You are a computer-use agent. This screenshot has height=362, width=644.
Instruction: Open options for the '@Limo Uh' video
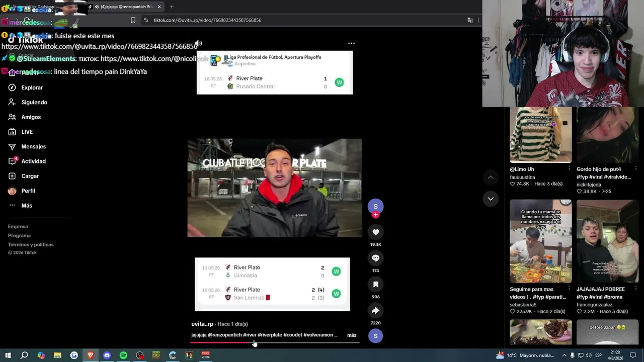[569, 169]
